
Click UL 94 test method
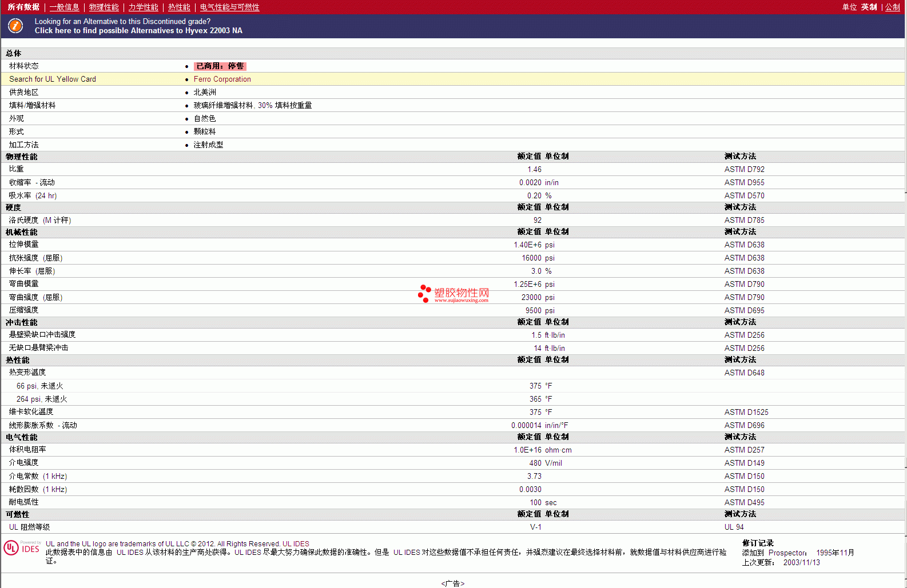coord(734,527)
